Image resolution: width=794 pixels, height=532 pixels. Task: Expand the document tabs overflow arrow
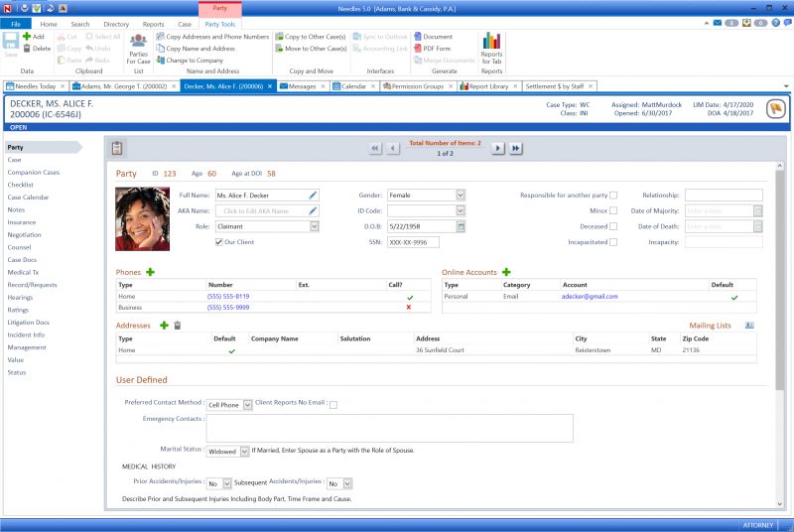pos(786,86)
